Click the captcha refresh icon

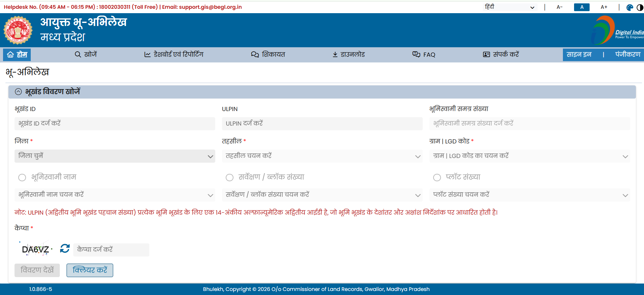[x=65, y=249]
